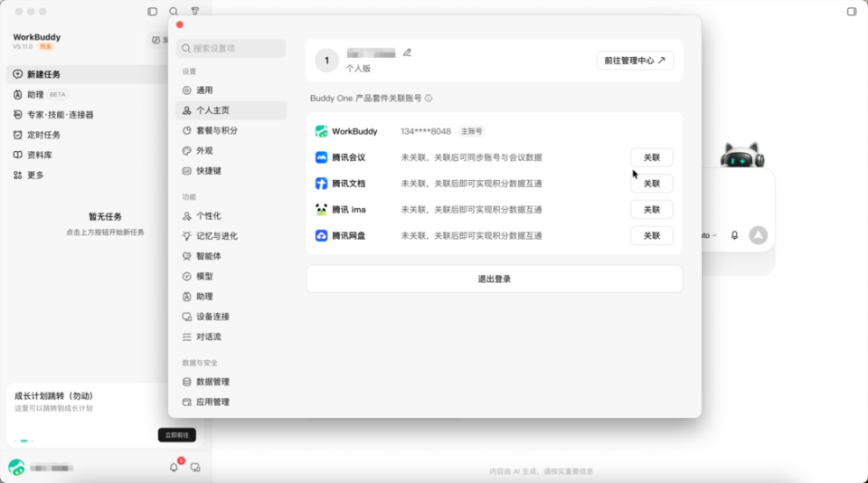Image resolution: width=868 pixels, height=483 pixels.
Task: Open 助理 in settings sidebar
Action: point(231,297)
